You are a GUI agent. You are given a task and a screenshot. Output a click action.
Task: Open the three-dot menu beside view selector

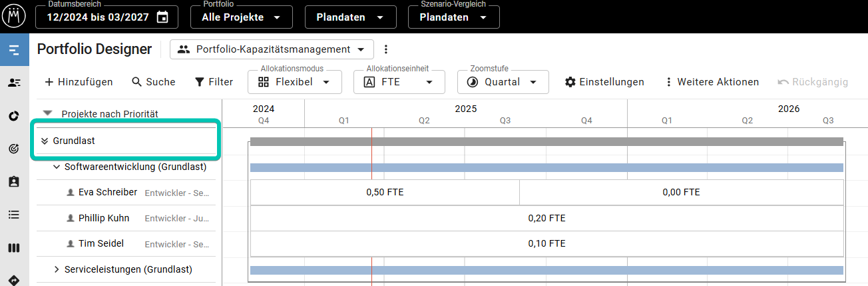[x=385, y=49]
